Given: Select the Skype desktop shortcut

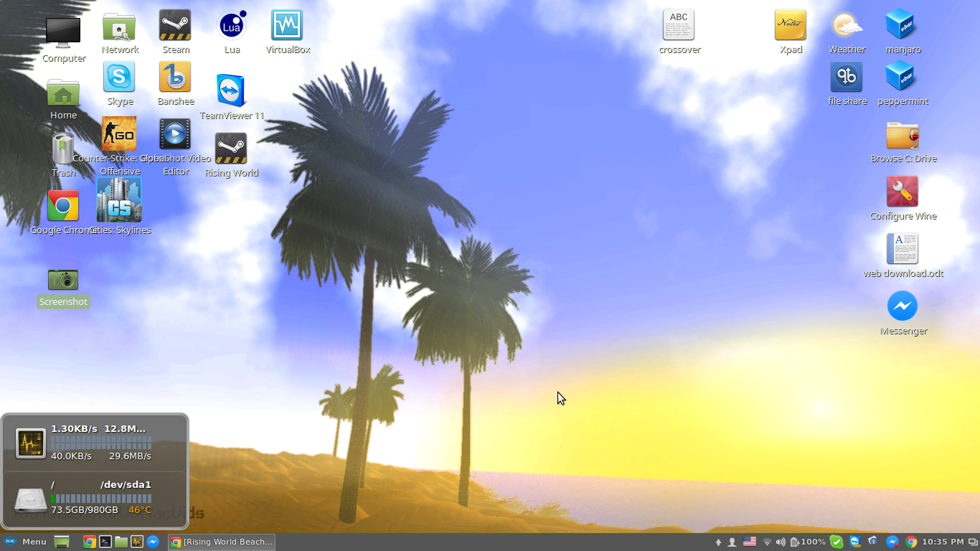Looking at the screenshot, I should point(119,77).
